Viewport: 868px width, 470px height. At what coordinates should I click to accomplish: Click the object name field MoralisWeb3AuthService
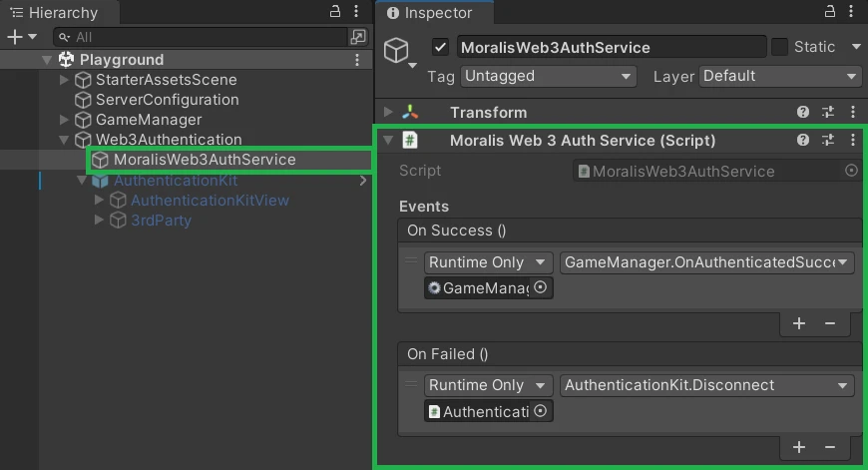click(611, 47)
